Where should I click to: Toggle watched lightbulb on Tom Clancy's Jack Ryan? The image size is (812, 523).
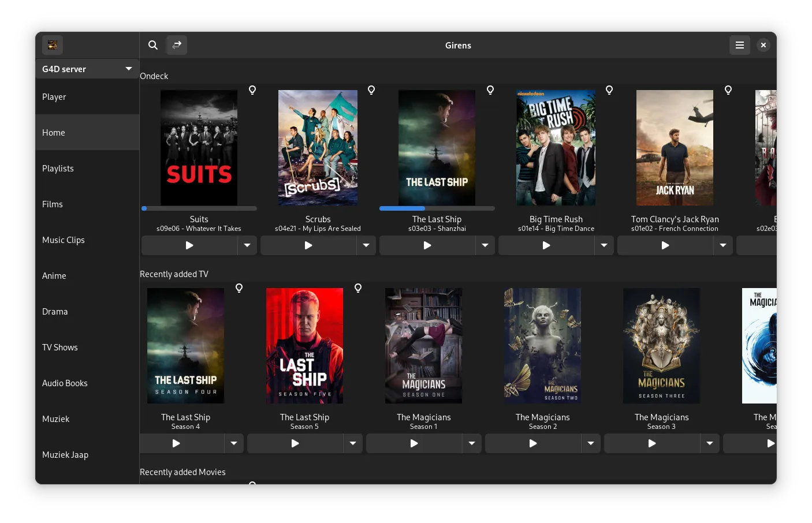pyautogui.click(x=728, y=90)
